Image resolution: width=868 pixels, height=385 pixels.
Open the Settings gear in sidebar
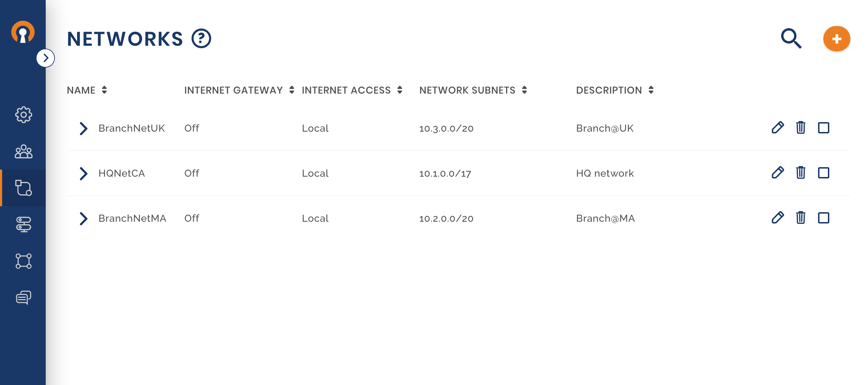click(24, 115)
